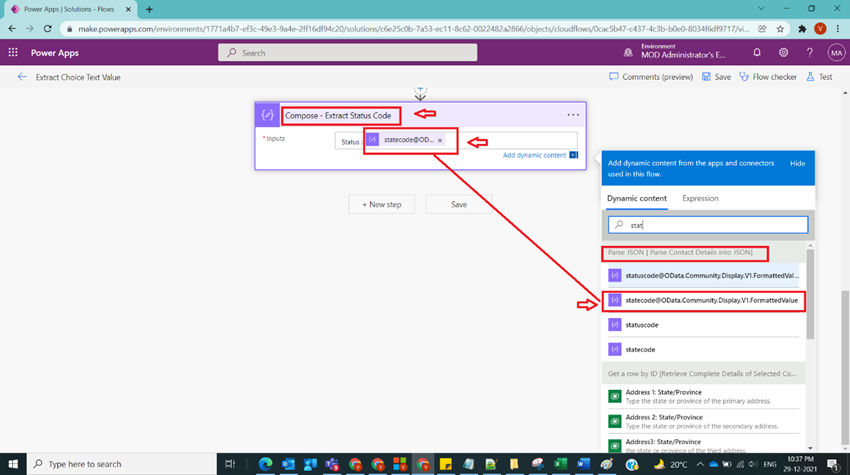The height and width of the screenshot is (475, 850).
Task: Switch to the Dynamic content tab
Action: click(x=637, y=198)
